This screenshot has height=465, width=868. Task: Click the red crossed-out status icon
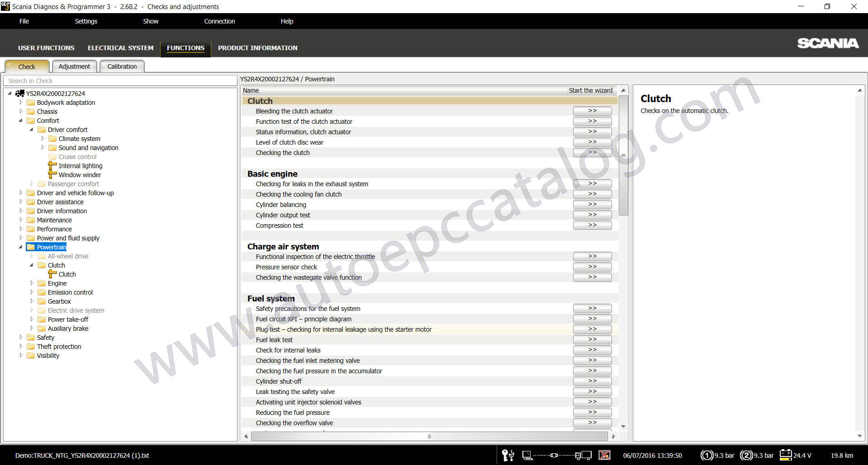tap(604, 455)
